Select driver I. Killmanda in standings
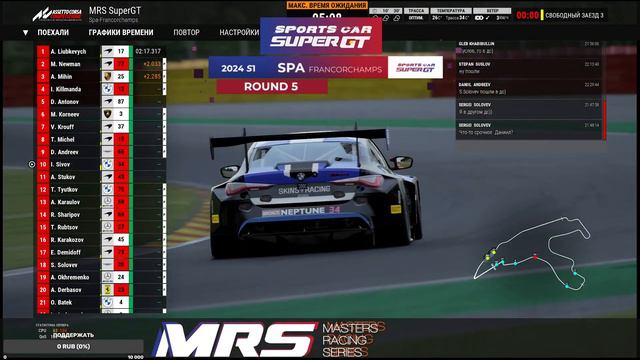 [66, 89]
